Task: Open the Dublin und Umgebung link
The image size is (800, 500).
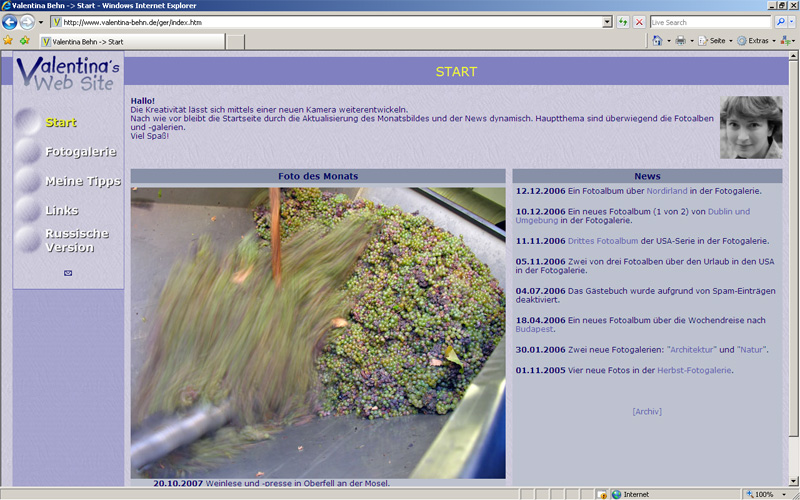Action: [x=633, y=216]
